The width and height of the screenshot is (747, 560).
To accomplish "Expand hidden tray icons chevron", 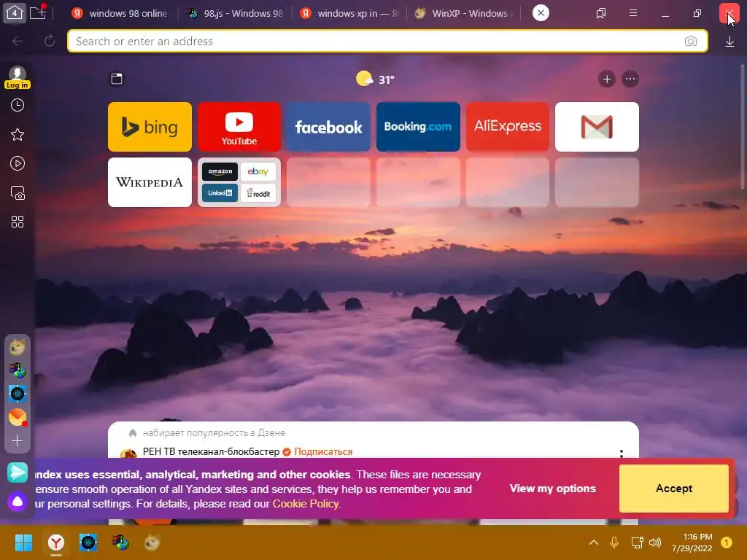I will click(x=594, y=542).
